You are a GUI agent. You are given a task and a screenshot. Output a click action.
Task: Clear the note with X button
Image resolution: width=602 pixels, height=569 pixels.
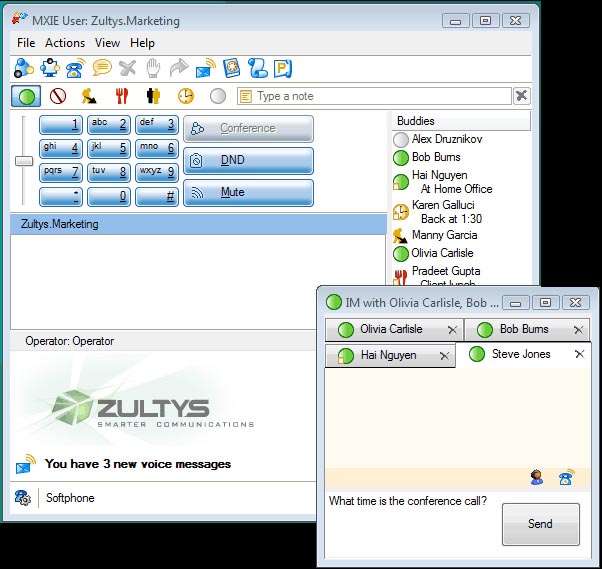pyautogui.click(x=521, y=96)
